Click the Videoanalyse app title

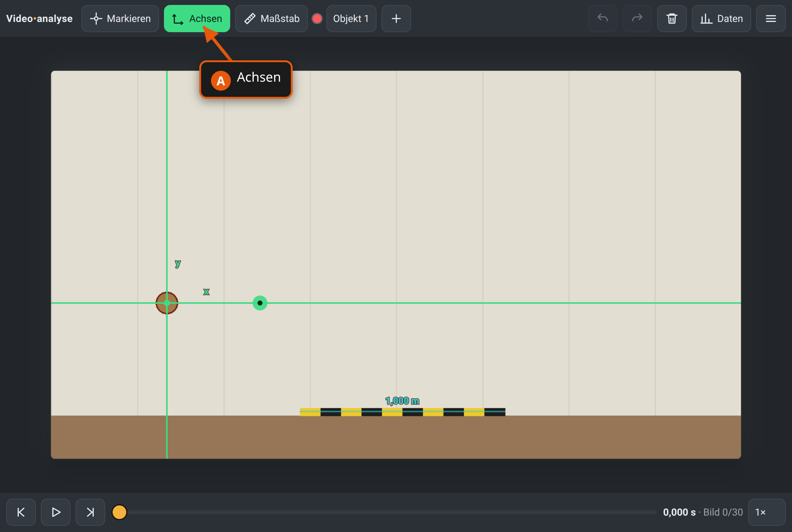point(39,19)
